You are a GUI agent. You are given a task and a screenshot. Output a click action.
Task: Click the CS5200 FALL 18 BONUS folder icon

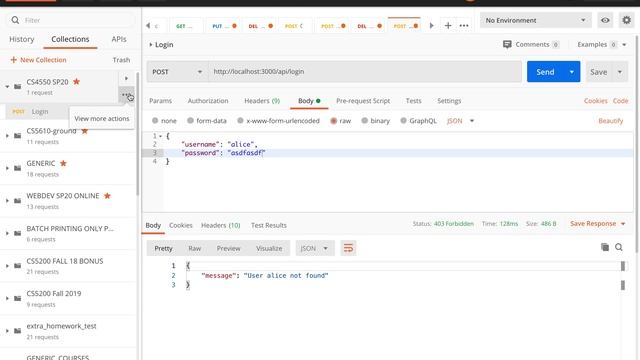click(x=18, y=266)
